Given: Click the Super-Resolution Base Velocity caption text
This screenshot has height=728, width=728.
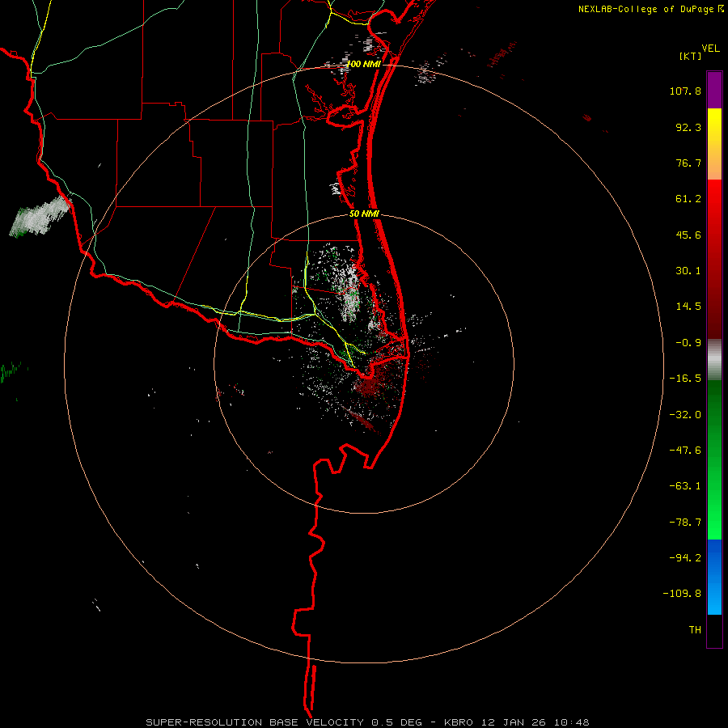Looking at the screenshot, I should click(x=367, y=722).
